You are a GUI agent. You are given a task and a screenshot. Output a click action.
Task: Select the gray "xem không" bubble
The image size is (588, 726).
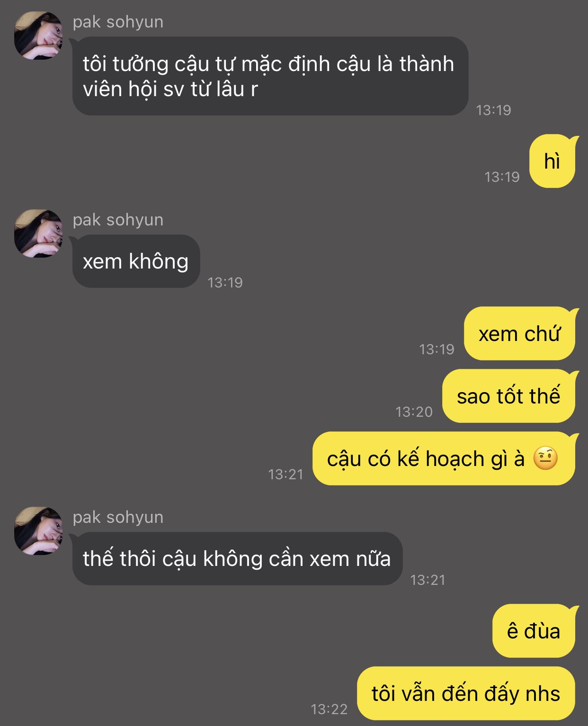[x=136, y=261]
